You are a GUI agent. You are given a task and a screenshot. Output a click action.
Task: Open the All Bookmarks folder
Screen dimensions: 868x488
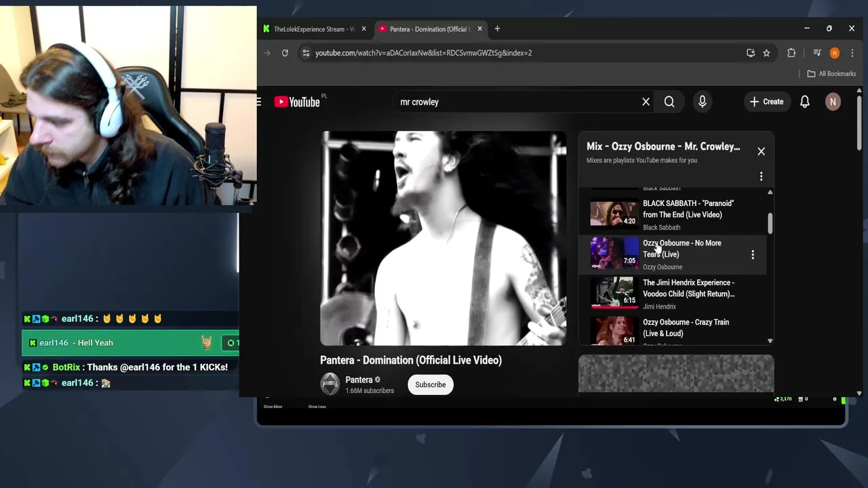tap(831, 74)
